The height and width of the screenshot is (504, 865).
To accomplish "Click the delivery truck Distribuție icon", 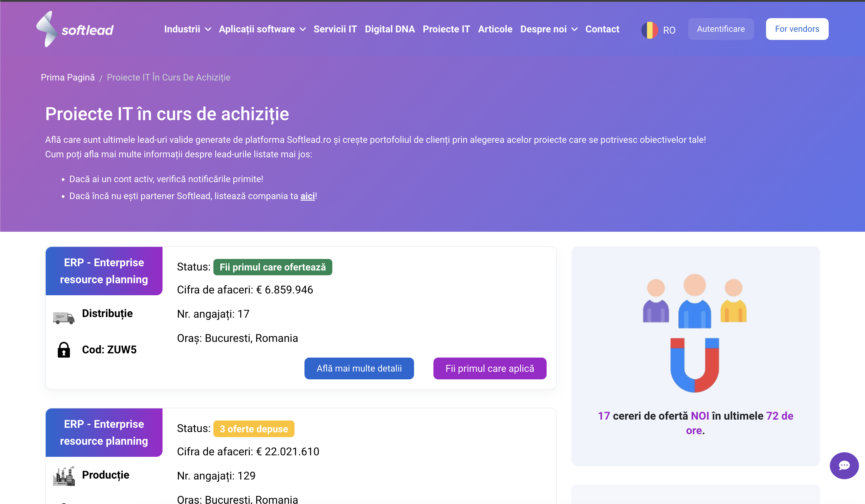I will coord(64,318).
